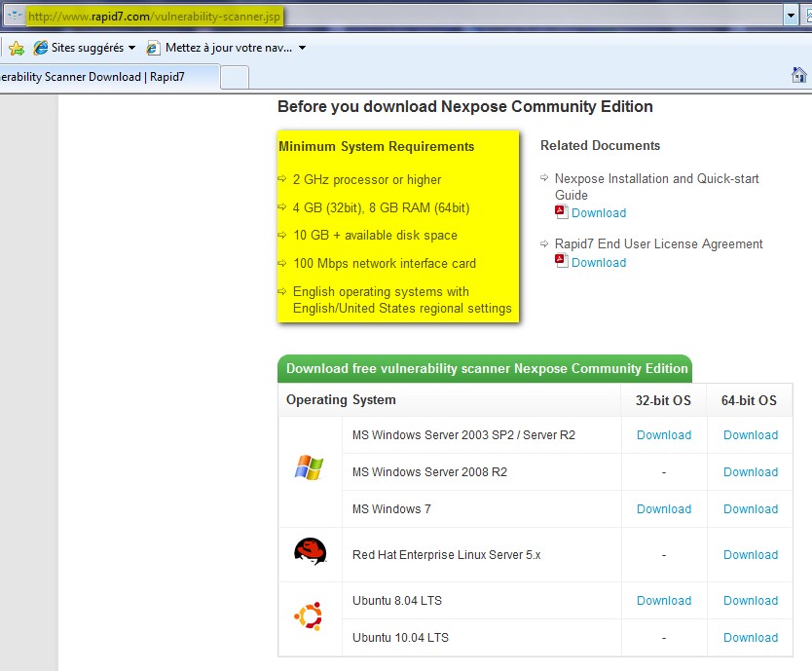Download 64-bit for Ubuntu 10.04 LTS
Screen dimensions: 812x671
click(751, 638)
